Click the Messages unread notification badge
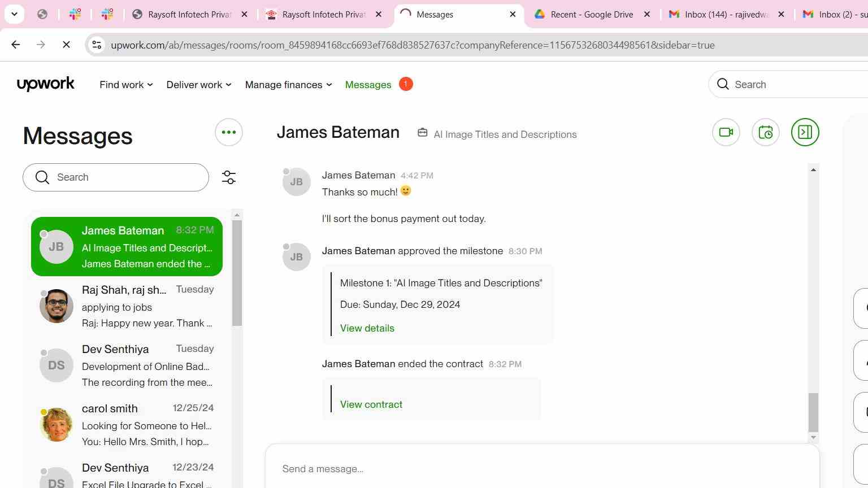The height and width of the screenshot is (488, 868). [406, 84]
